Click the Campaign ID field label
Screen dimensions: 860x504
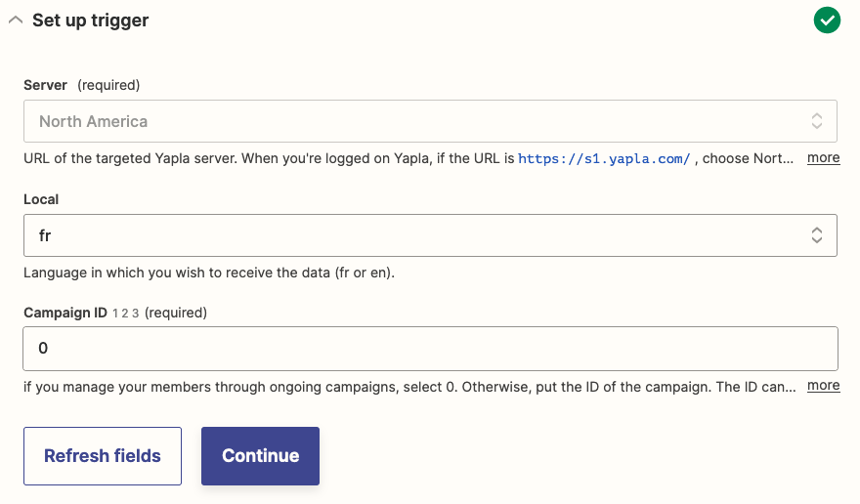pyautogui.click(x=64, y=313)
